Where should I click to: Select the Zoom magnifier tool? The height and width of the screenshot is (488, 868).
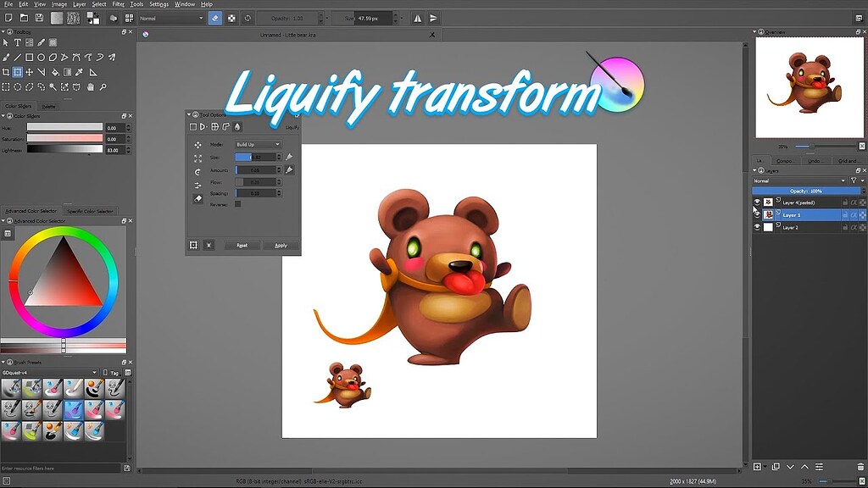(x=103, y=86)
